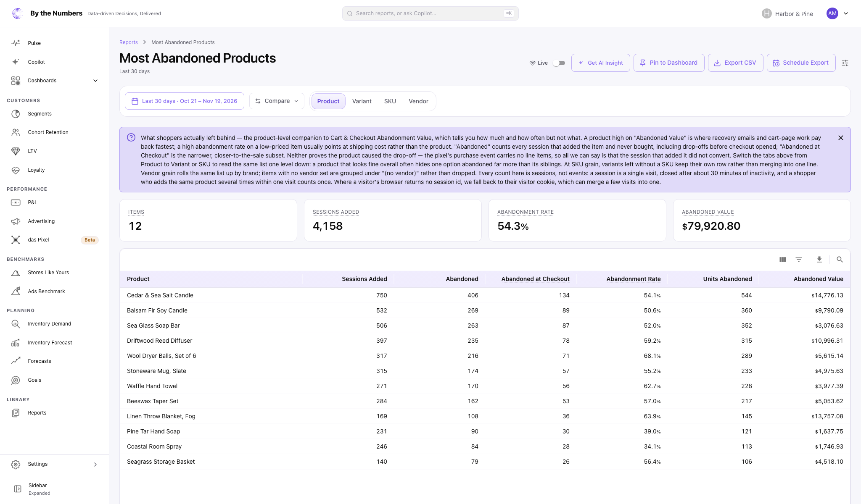Open the Compare dropdown
Viewport: 861px width, 504px height.
277,101
